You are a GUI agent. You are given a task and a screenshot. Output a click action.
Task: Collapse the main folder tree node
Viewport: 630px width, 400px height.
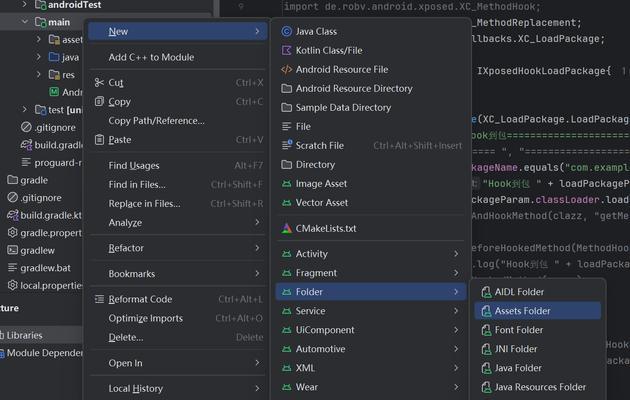coord(25,22)
